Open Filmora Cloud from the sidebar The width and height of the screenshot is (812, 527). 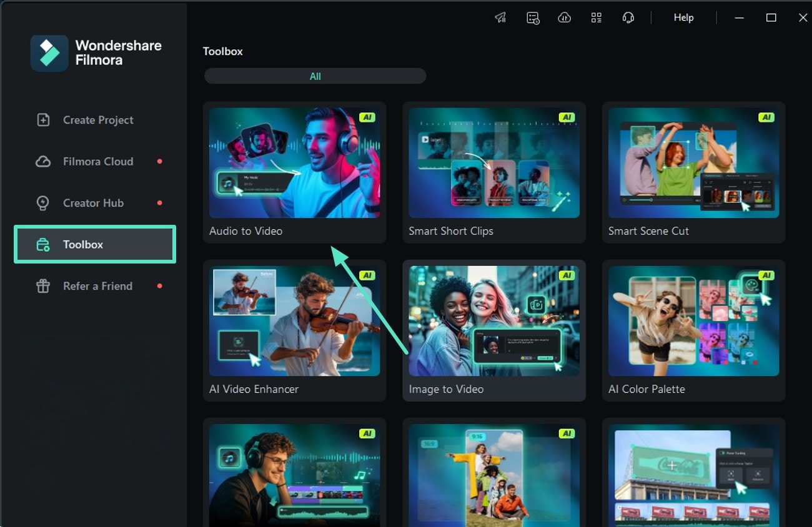coord(95,161)
